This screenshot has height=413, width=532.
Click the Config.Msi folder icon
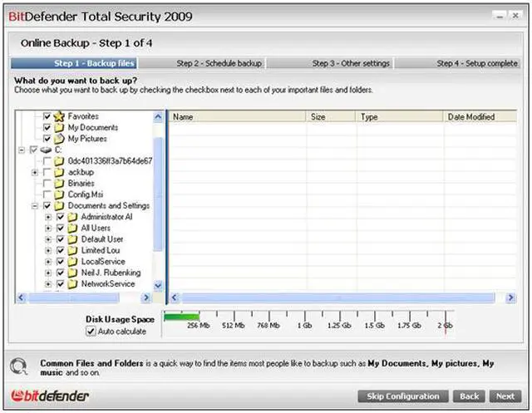59,194
